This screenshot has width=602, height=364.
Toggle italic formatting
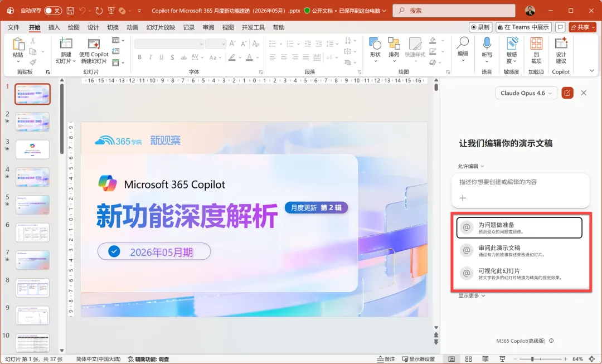[x=151, y=57]
